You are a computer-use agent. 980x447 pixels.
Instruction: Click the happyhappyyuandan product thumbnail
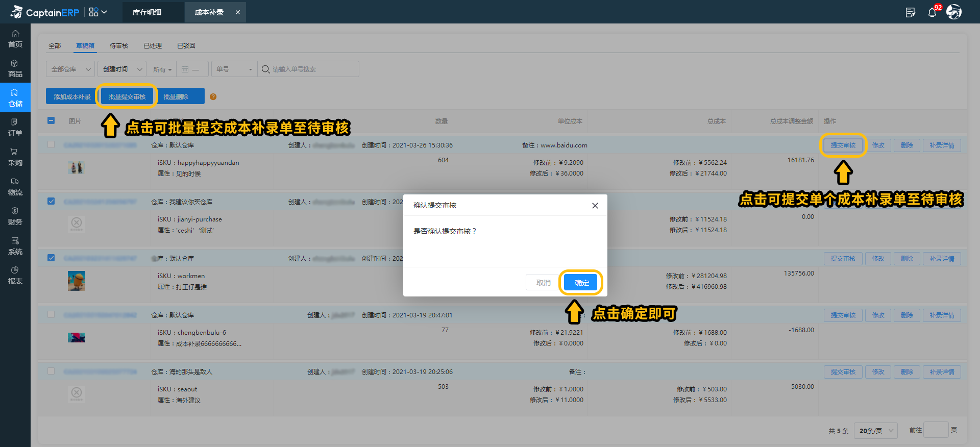77,167
